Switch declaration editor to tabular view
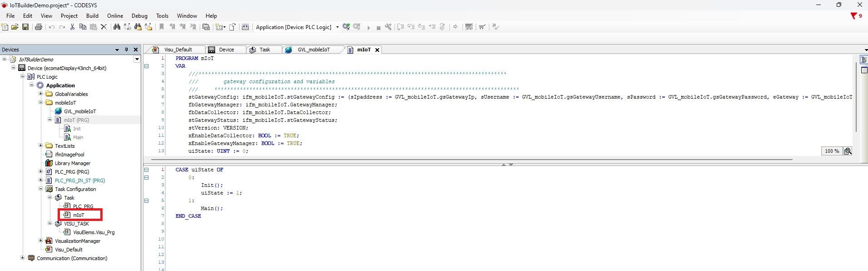The height and width of the screenshot is (271, 868). coord(863,70)
